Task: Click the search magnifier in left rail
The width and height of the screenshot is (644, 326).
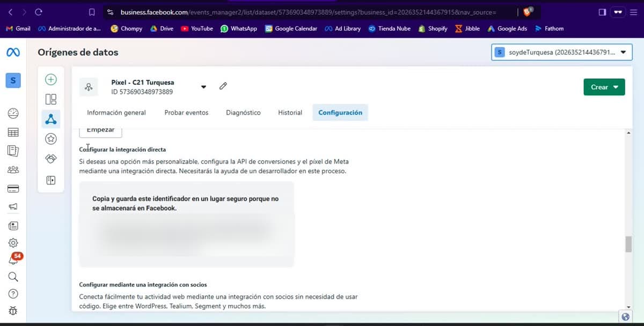Action: pos(13,277)
